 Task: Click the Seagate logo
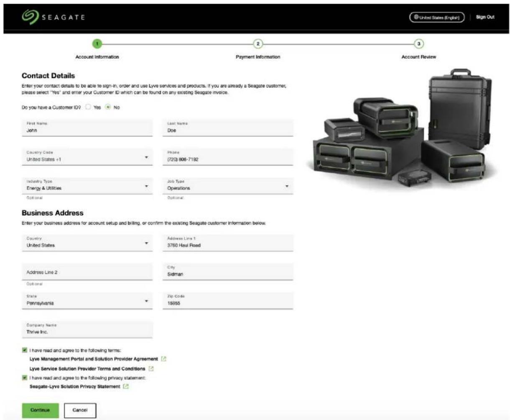pos(53,17)
